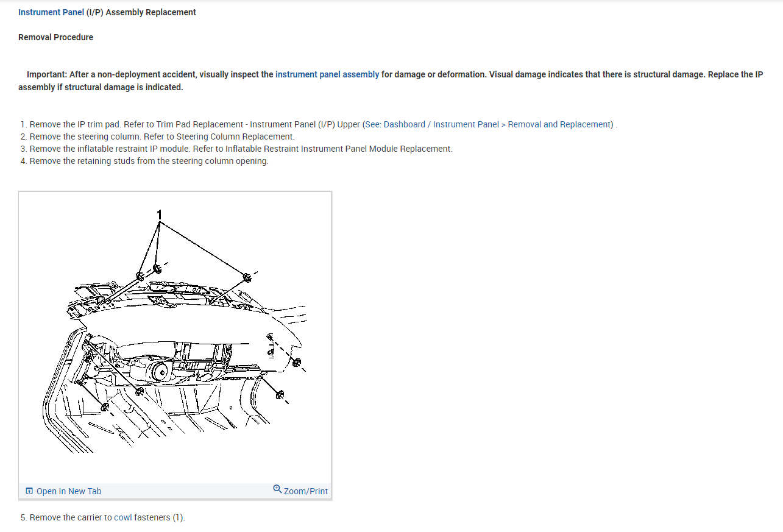Click the "Important:" note label
The image size is (783, 532).
point(47,74)
